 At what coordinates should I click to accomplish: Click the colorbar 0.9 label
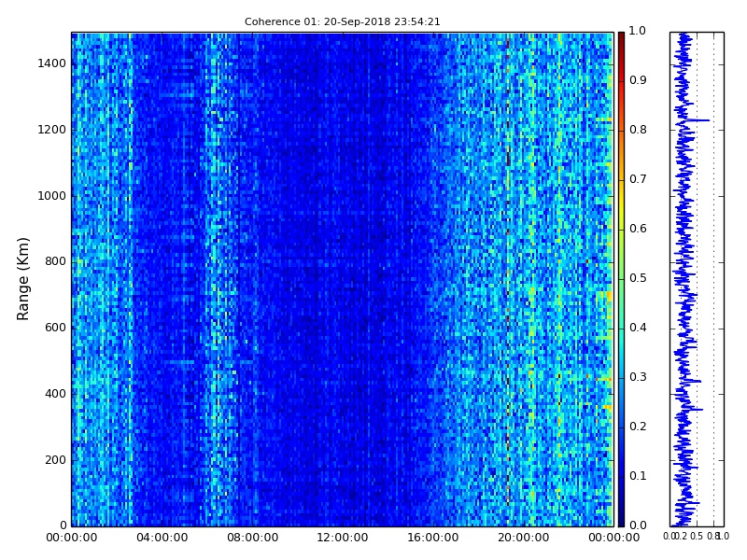[638, 80]
